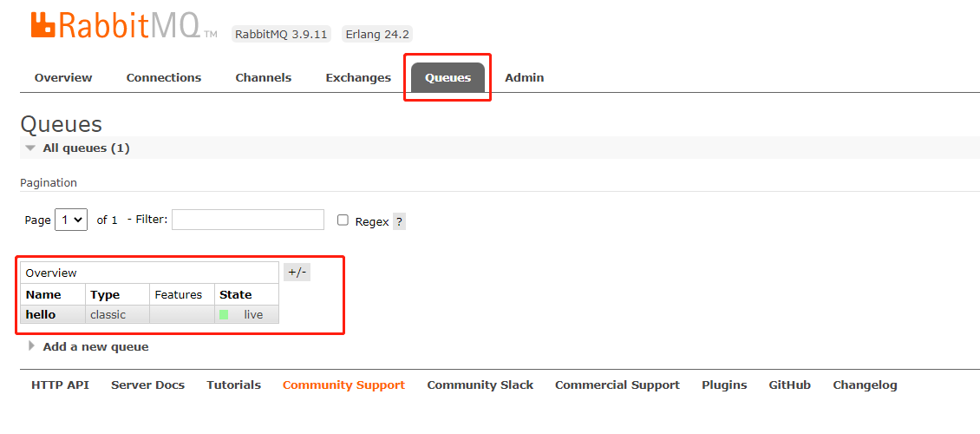
Task: Show help for Regex filter
Action: (x=400, y=221)
